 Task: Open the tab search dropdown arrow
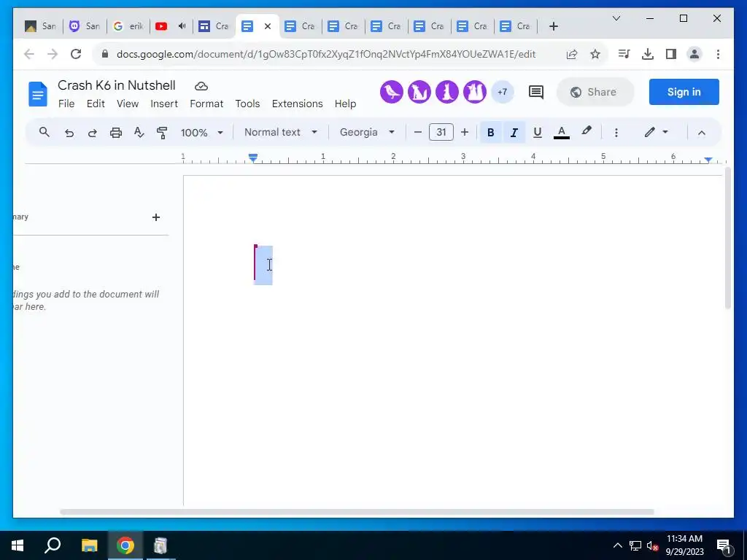pyautogui.click(x=616, y=18)
